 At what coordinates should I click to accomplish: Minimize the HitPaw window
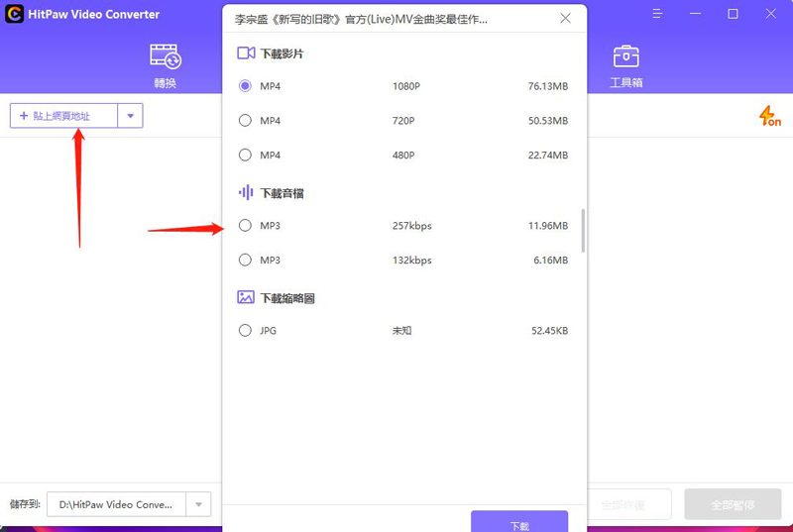696,14
